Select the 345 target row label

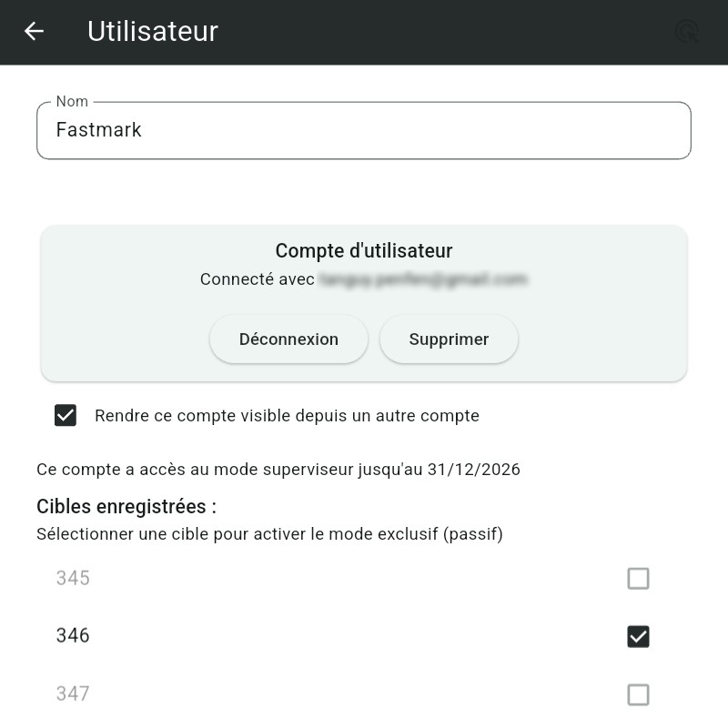coord(73,579)
